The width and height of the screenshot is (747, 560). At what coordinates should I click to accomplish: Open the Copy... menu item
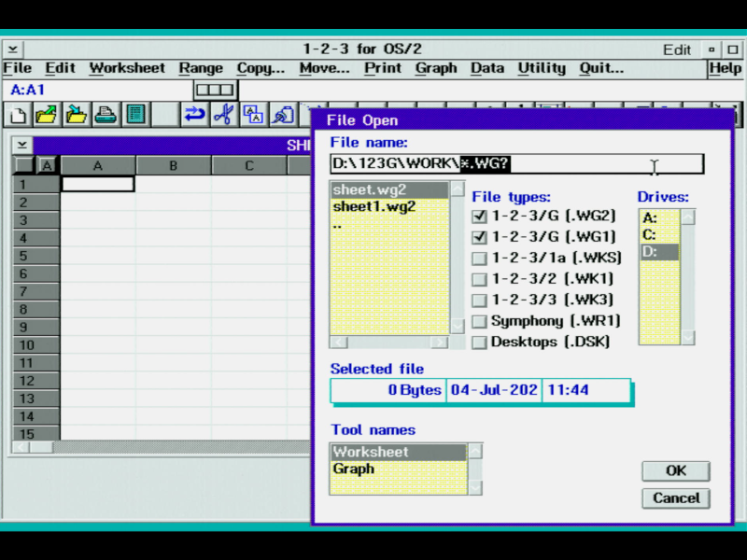pos(261,68)
